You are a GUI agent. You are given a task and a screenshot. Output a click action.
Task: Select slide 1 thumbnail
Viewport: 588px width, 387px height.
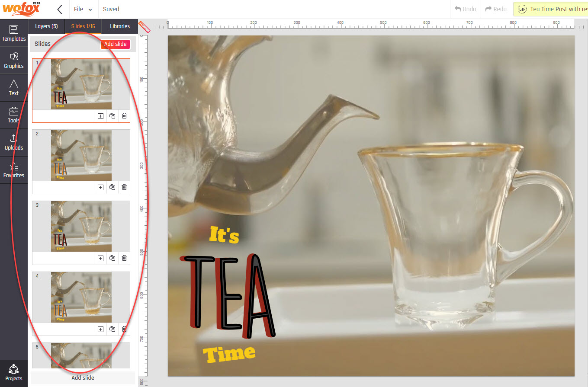[81, 84]
